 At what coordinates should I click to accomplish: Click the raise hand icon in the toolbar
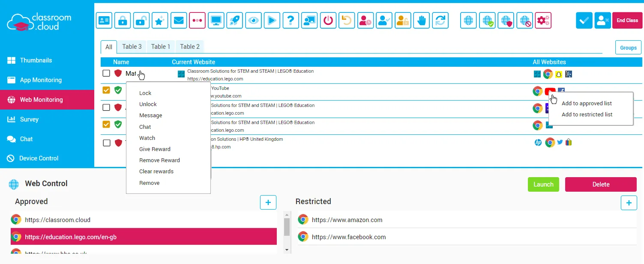click(x=421, y=20)
